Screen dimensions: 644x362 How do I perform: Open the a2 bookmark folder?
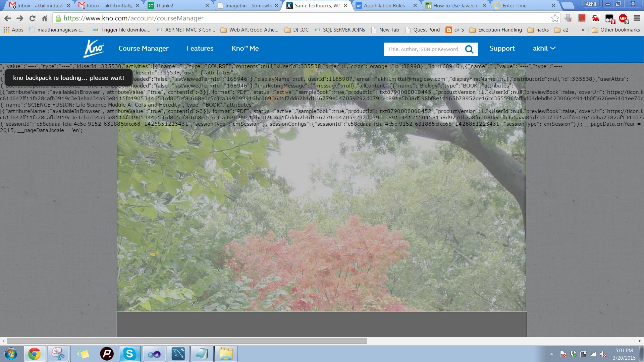click(561, 30)
